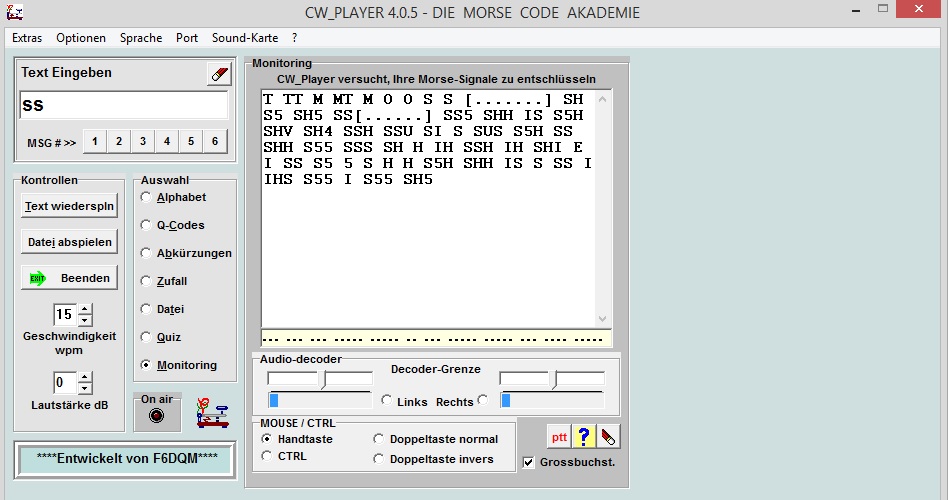The width and height of the screenshot is (948, 500).
Task: Click the Morse key icon beside On air
Action: coord(212,411)
